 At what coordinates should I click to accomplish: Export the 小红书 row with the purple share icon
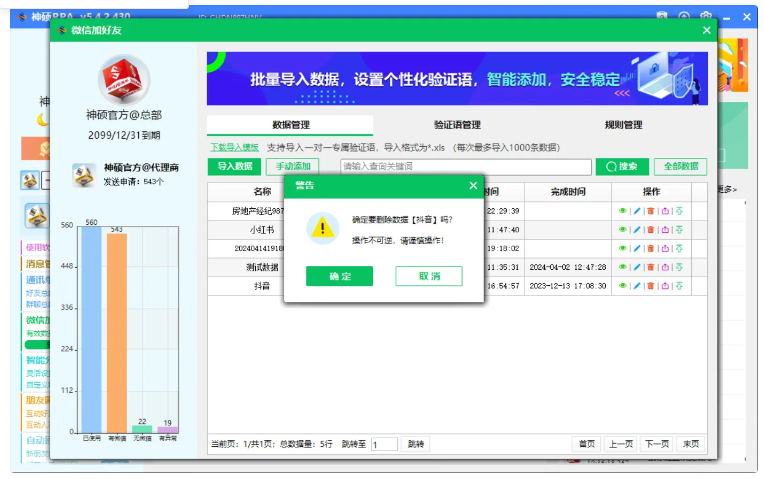point(665,230)
